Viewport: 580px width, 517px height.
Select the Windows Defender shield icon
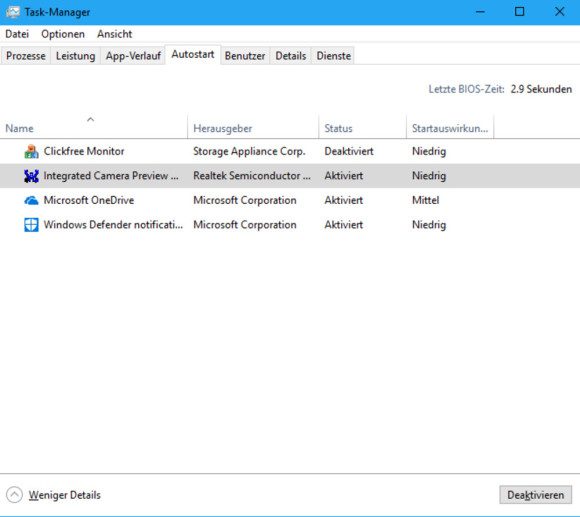(x=31, y=225)
